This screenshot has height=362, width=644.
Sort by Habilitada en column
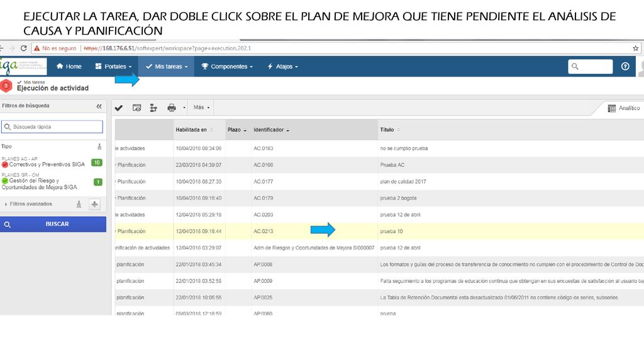pyautogui.click(x=194, y=129)
